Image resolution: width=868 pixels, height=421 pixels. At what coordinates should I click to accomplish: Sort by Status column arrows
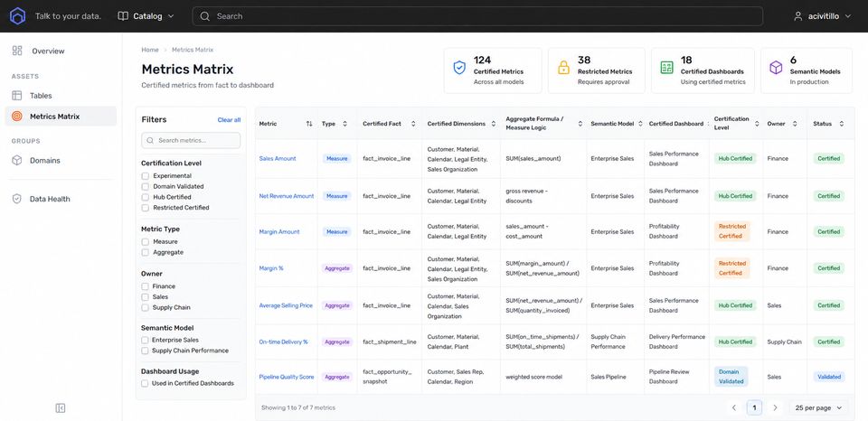[842, 124]
